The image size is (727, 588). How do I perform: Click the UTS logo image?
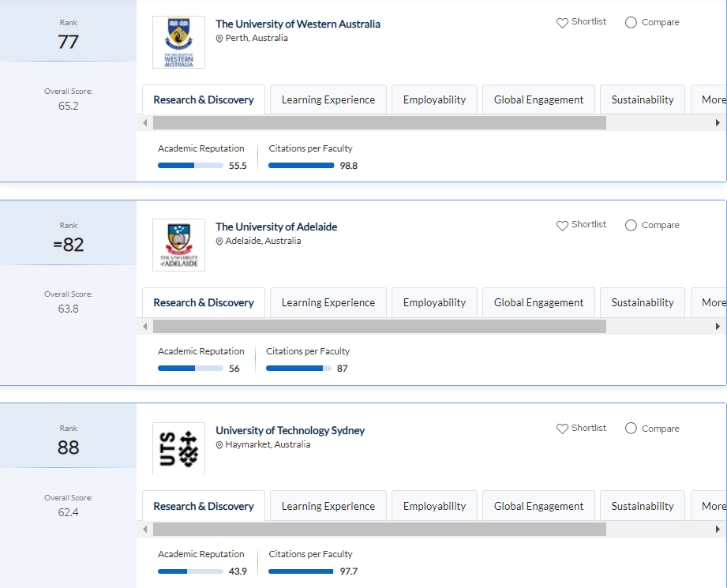click(178, 448)
